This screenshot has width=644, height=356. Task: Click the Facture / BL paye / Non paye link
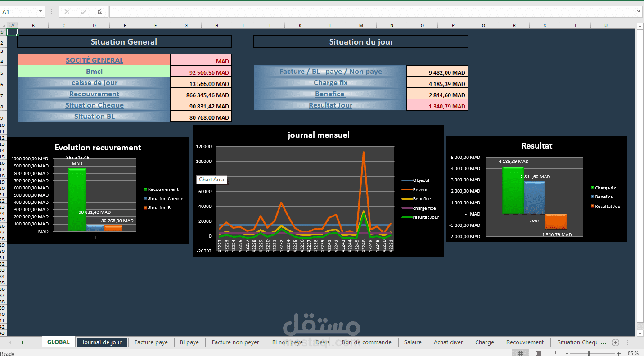[x=331, y=71]
